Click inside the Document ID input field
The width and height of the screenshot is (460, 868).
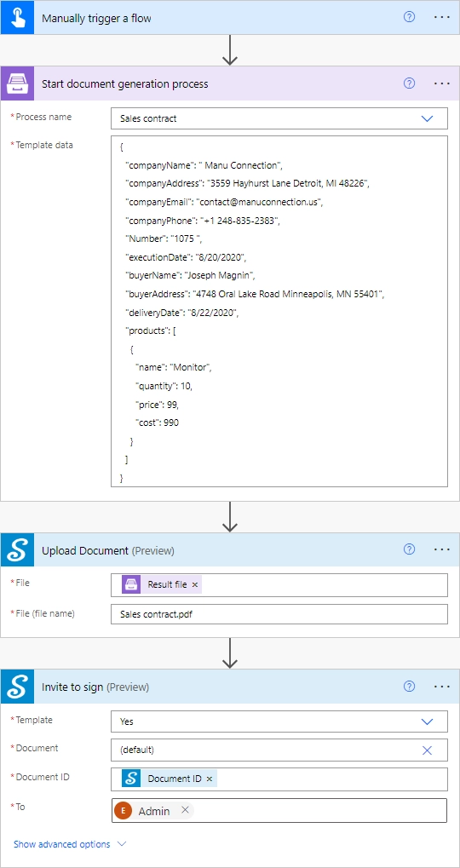tap(279, 779)
